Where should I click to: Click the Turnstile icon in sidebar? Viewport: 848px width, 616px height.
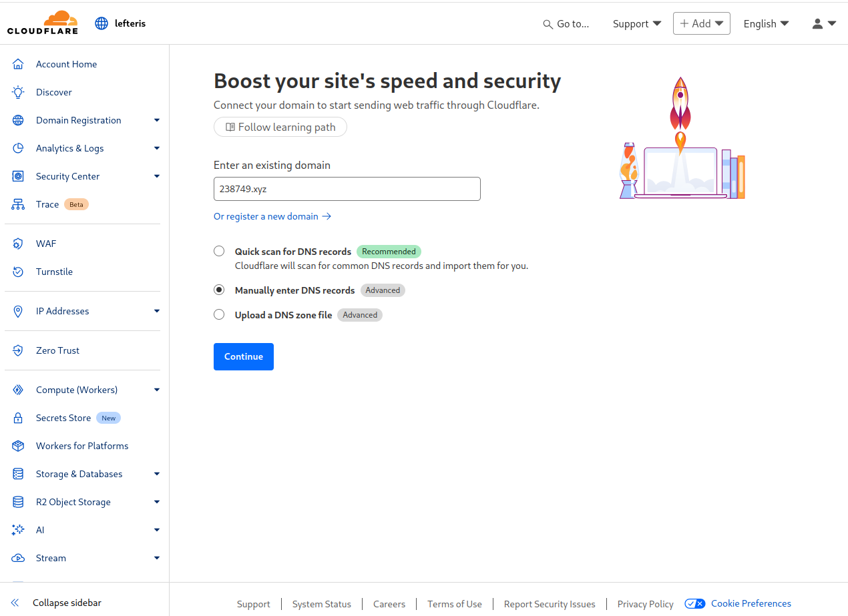(18, 272)
